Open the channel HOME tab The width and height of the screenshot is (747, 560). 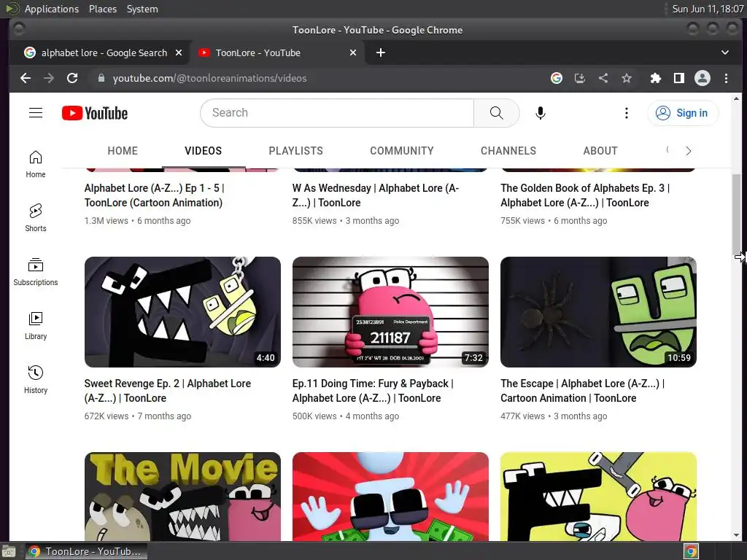pos(123,151)
